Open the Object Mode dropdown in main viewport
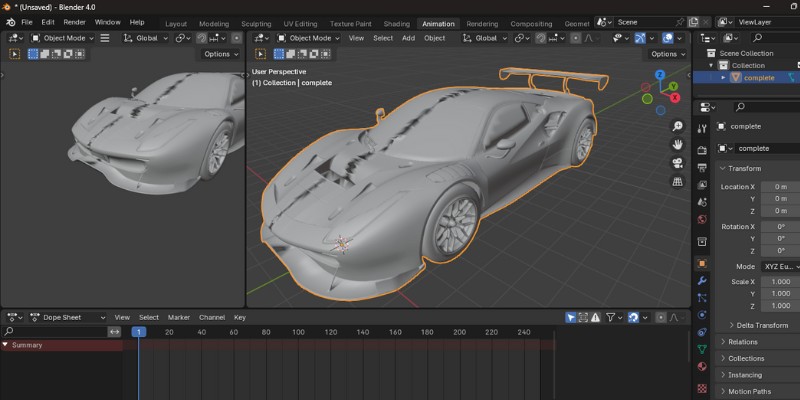The image size is (800, 400). [308, 38]
